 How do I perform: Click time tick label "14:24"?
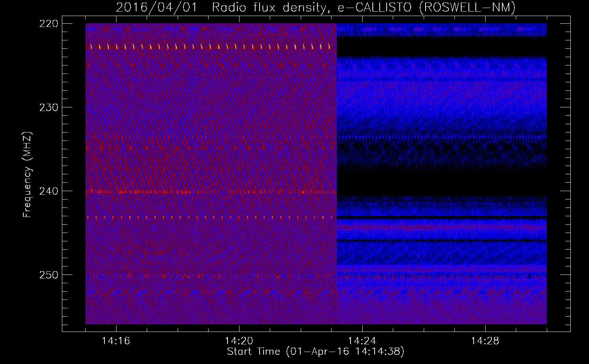click(x=362, y=341)
